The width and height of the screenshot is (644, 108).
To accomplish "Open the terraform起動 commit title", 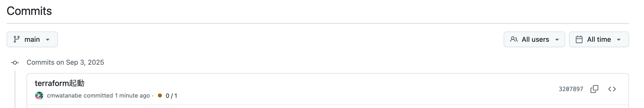I will 59,83.
